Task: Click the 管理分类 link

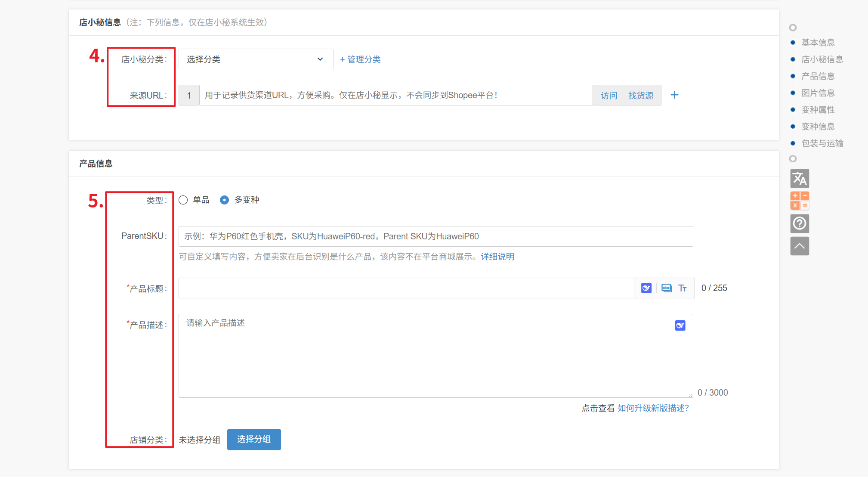Action: click(x=360, y=59)
